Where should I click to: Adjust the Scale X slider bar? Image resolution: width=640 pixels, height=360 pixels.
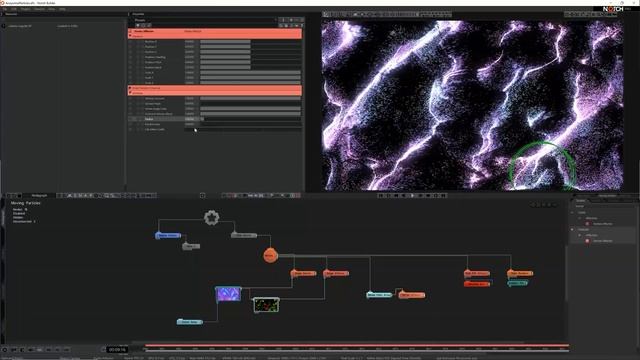(251, 73)
